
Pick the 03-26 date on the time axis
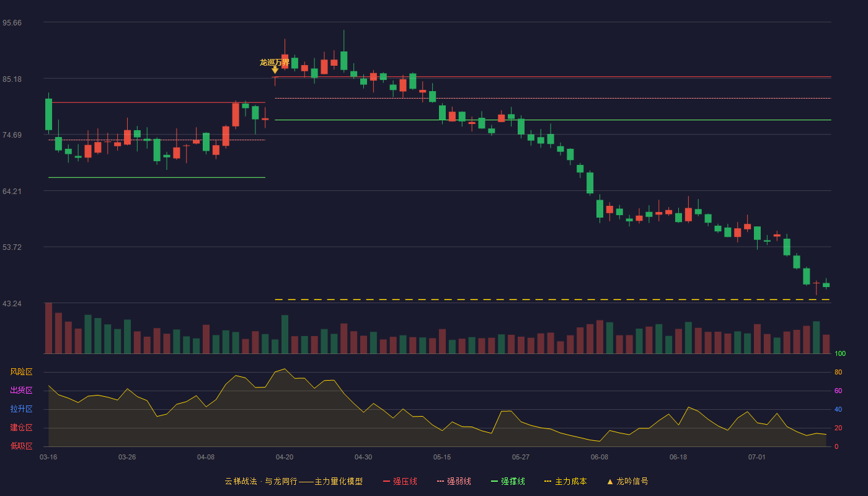127,457
